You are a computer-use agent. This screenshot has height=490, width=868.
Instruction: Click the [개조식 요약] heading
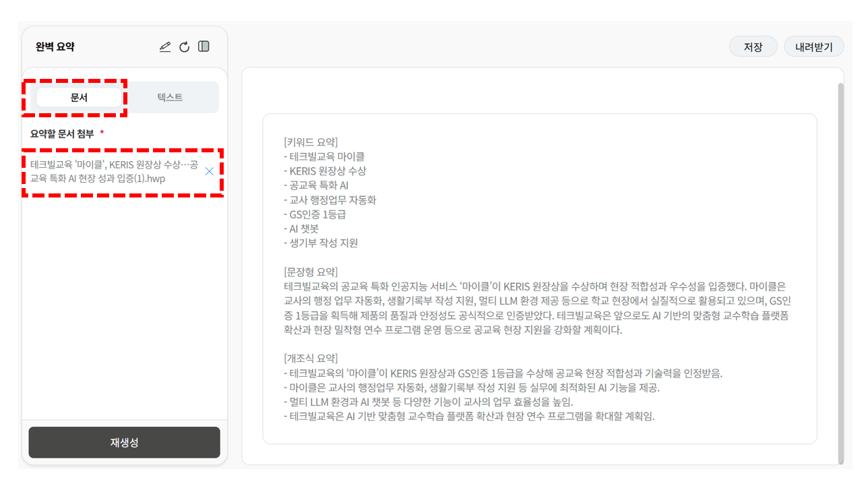311,358
